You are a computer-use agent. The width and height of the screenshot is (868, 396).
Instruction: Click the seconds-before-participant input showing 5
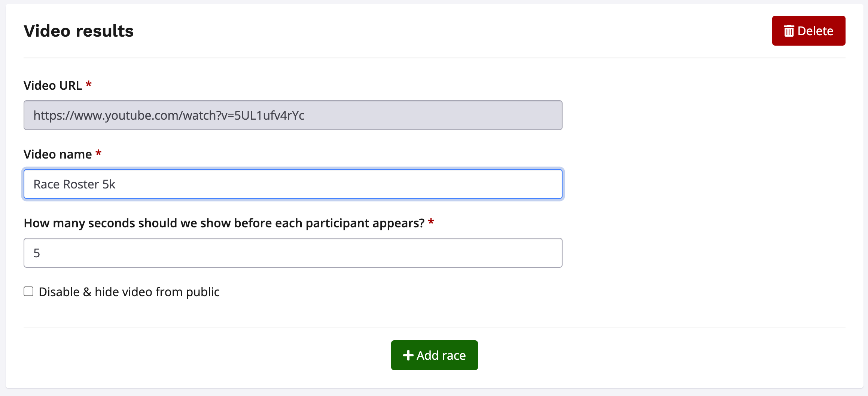pos(293,252)
